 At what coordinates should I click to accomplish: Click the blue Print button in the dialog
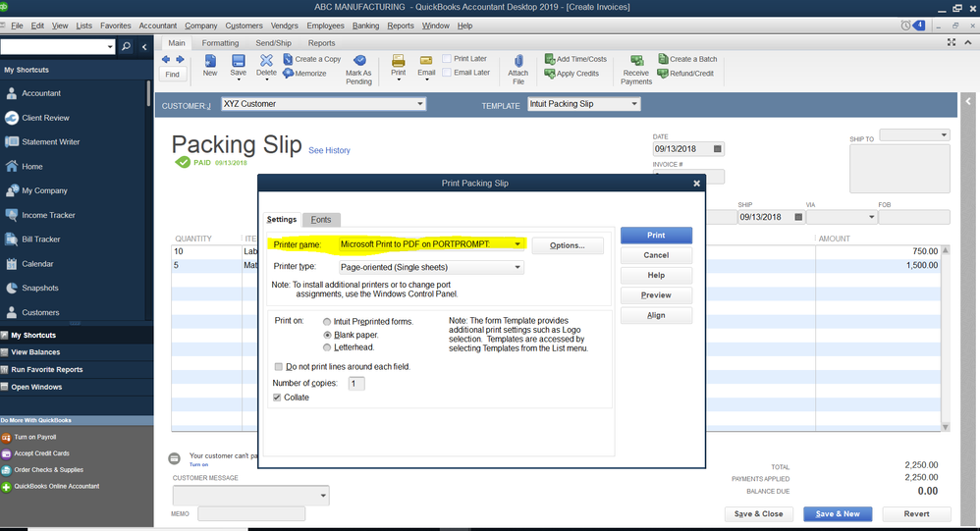(x=656, y=236)
